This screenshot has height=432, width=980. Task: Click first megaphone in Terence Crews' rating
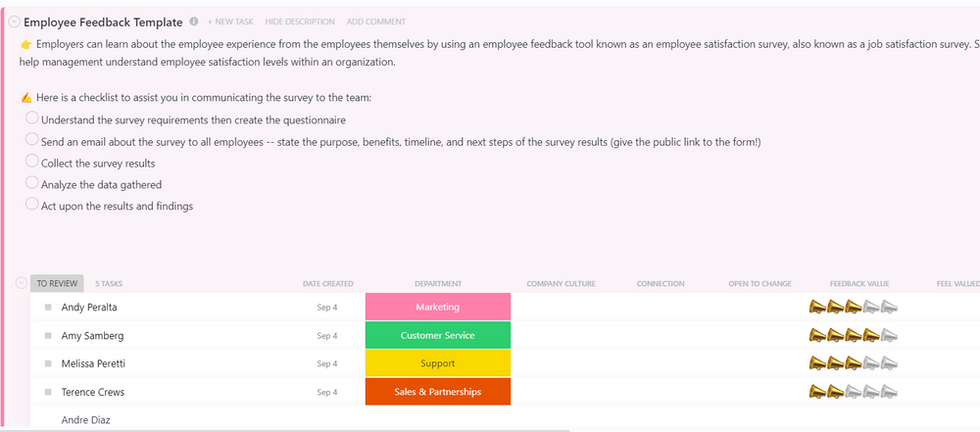(817, 393)
